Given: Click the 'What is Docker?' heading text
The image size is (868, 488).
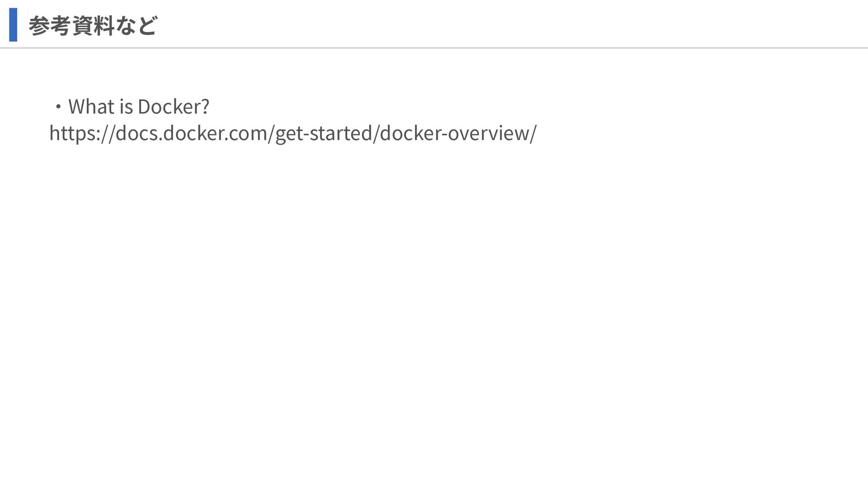Looking at the screenshot, I should (139, 107).
